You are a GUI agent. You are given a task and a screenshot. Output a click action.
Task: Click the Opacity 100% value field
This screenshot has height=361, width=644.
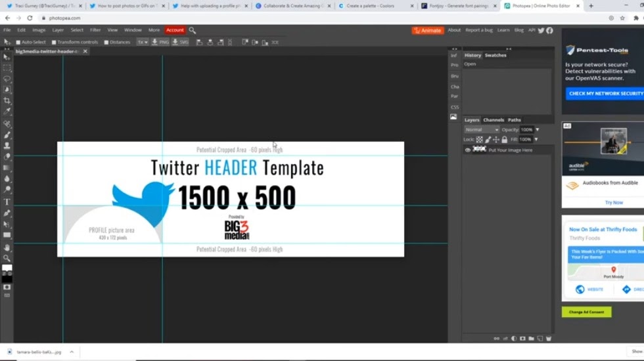coord(526,130)
